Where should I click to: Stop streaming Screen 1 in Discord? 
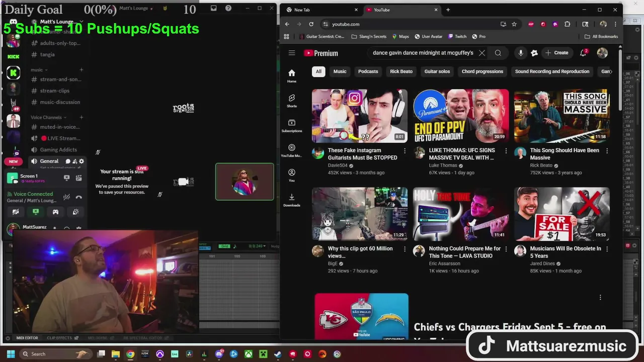click(66, 178)
